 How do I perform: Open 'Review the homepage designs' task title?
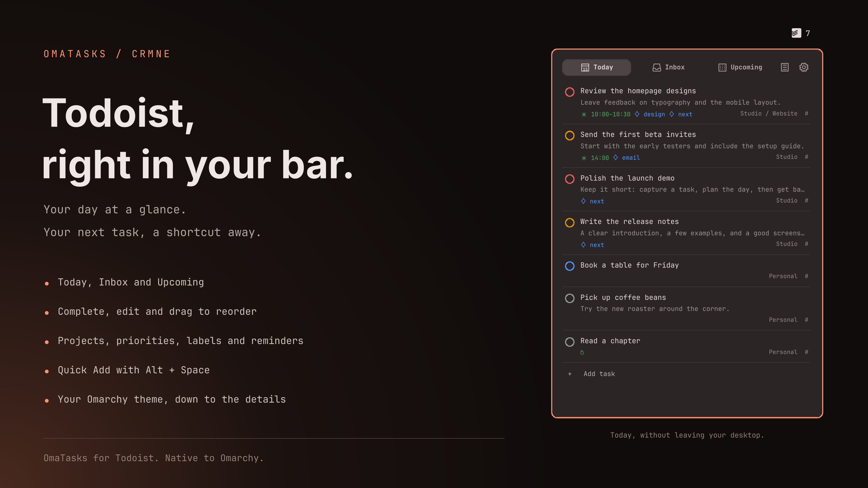tap(638, 91)
